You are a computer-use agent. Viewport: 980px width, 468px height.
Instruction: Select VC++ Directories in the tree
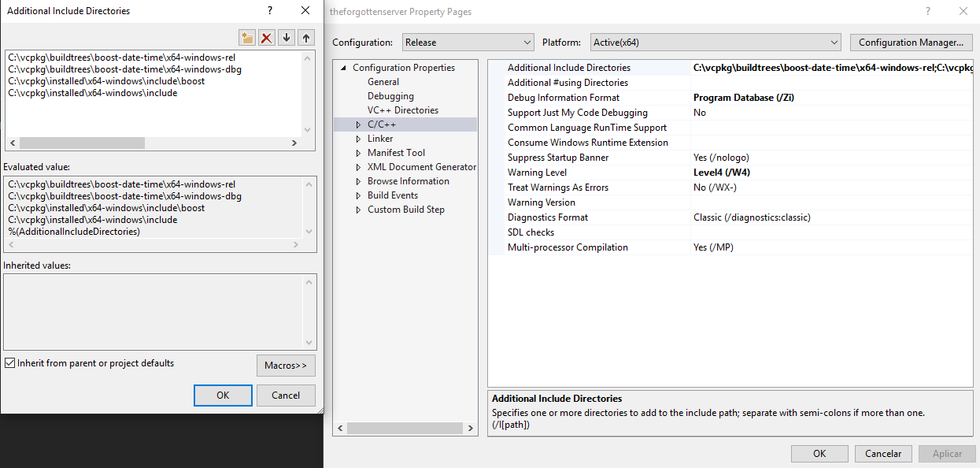coord(402,110)
